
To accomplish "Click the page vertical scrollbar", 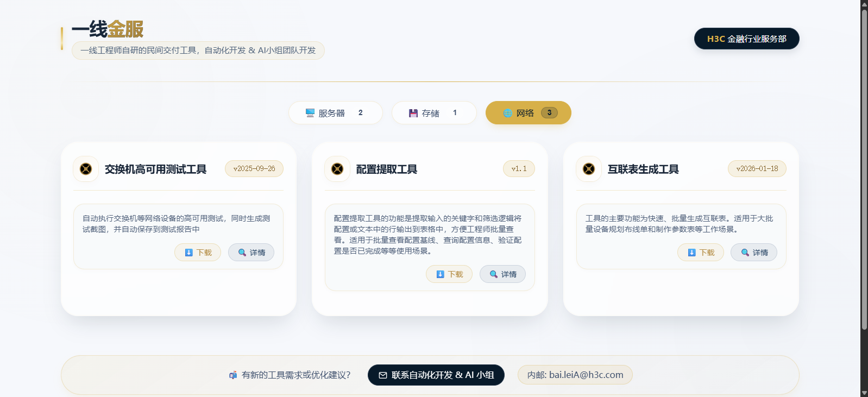I will (x=864, y=163).
